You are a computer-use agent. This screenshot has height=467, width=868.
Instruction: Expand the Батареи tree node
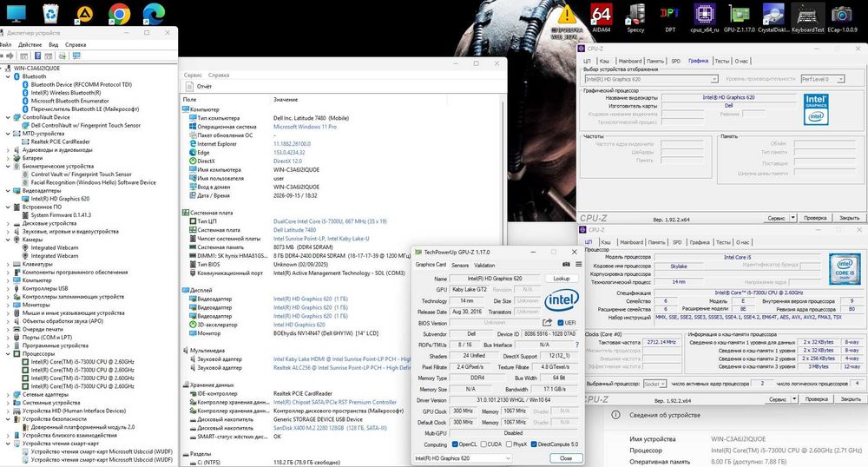point(8,158)
